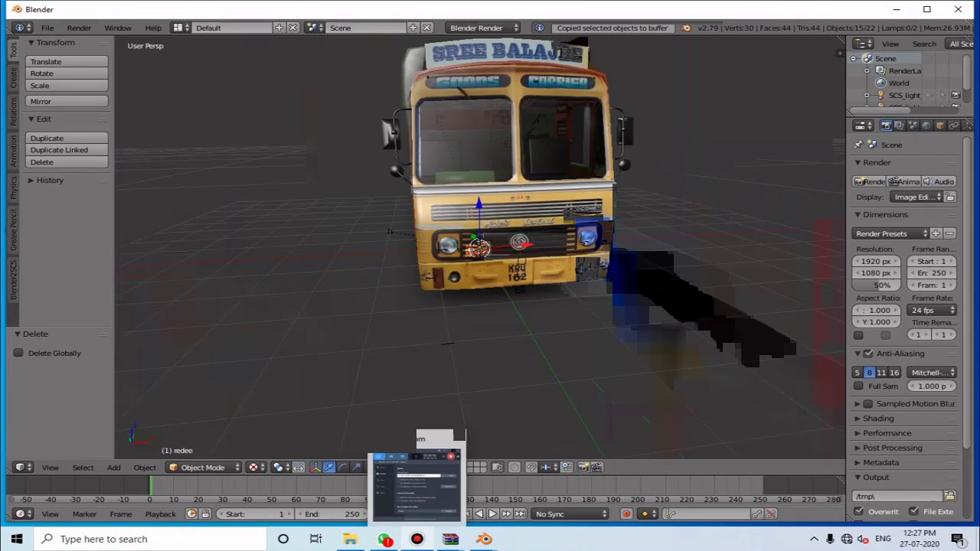
Task: Click the OpenGL render image icon
Action: (583, 468)
